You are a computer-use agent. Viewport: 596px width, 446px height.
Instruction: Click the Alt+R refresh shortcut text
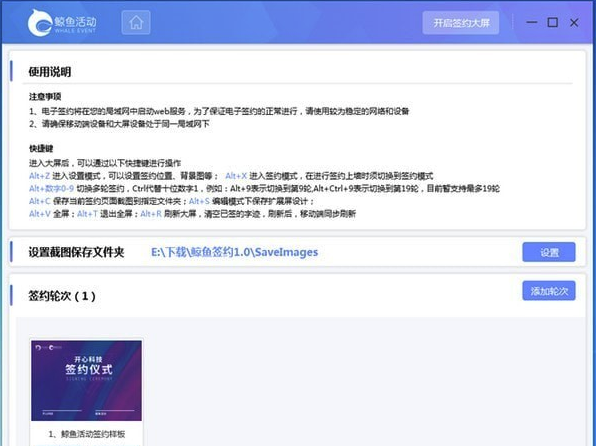[x=151, y=214]
